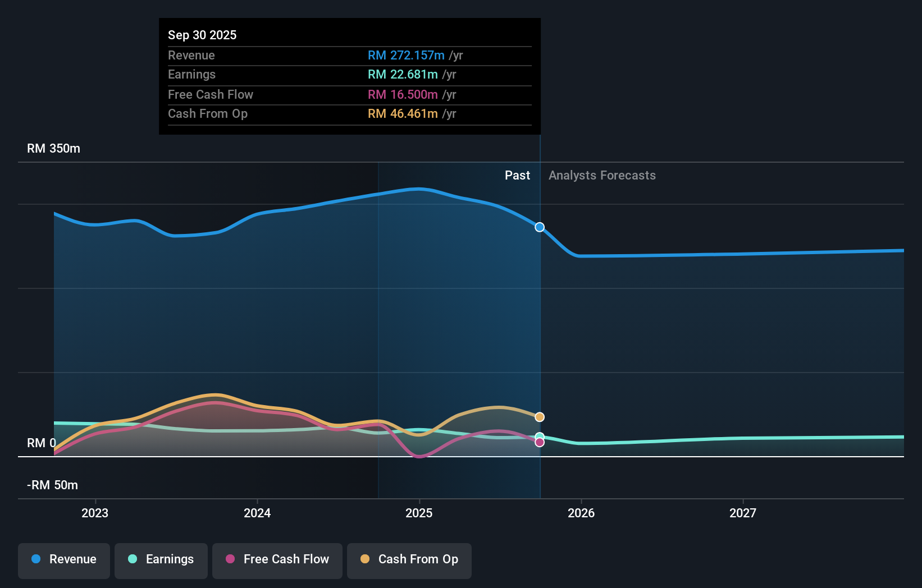922x588 pixels.
Task: Toggle the Revenue series in the legend
Action: [63, 560]
